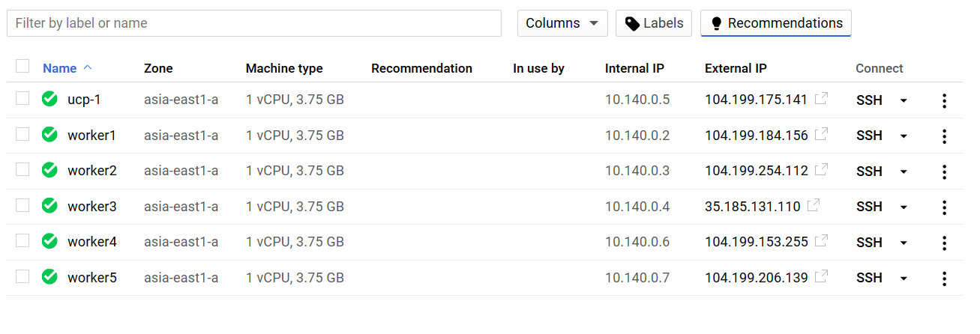
Task: Open external IP link icon for worker5
Action: pyautogui.click(x=821, y=277)
